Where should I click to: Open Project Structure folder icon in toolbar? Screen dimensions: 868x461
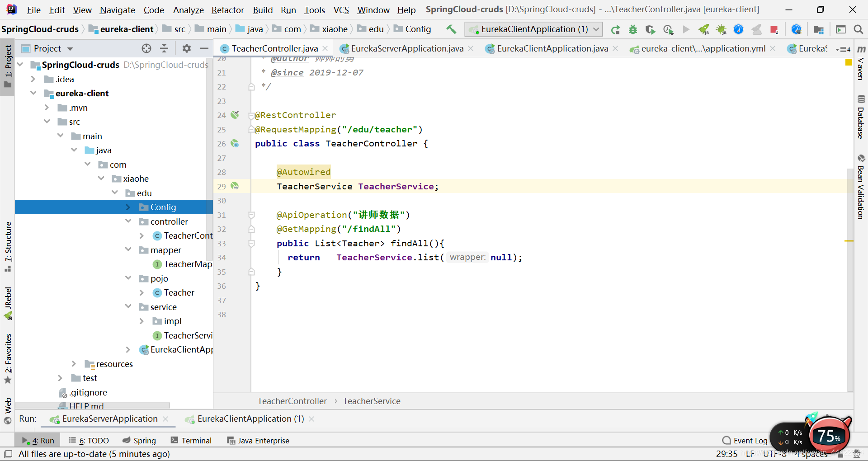pyautogui.click(x=818, y=29)
